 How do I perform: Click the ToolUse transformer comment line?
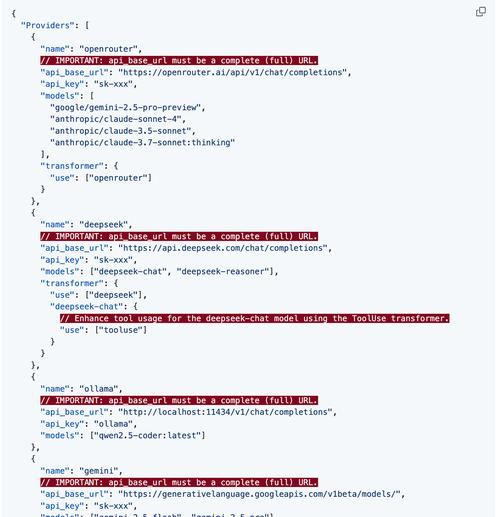pos(254,318)
